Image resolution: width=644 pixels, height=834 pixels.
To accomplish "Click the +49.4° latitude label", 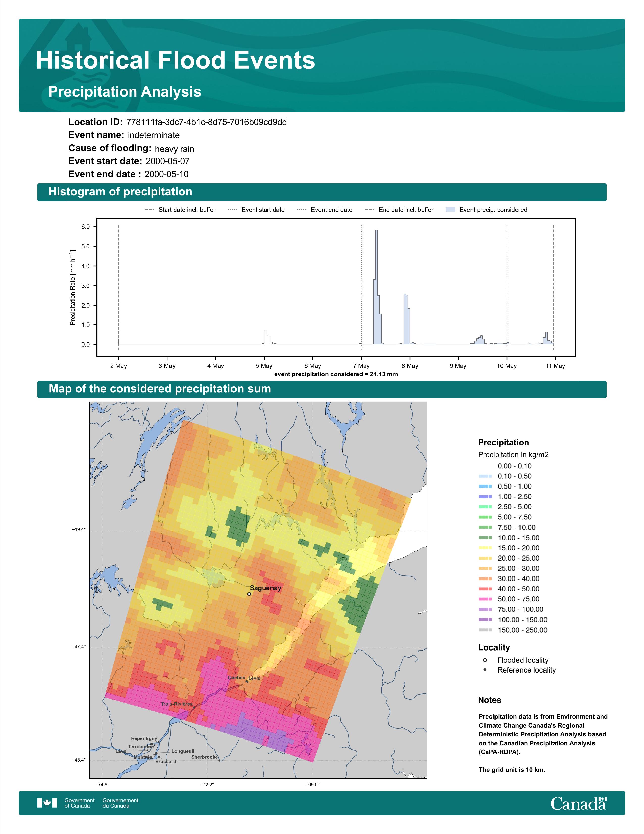I will click(x=79, y=530).
